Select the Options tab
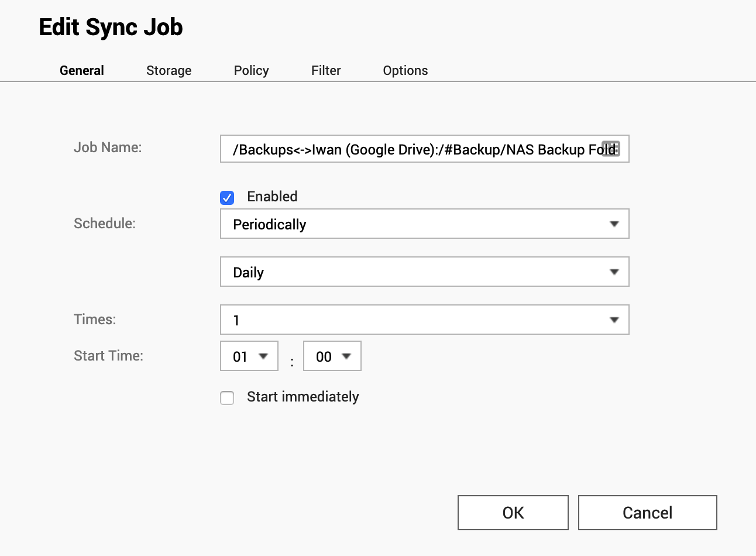Viewport: 756px width, 556px height. [405, 71]
